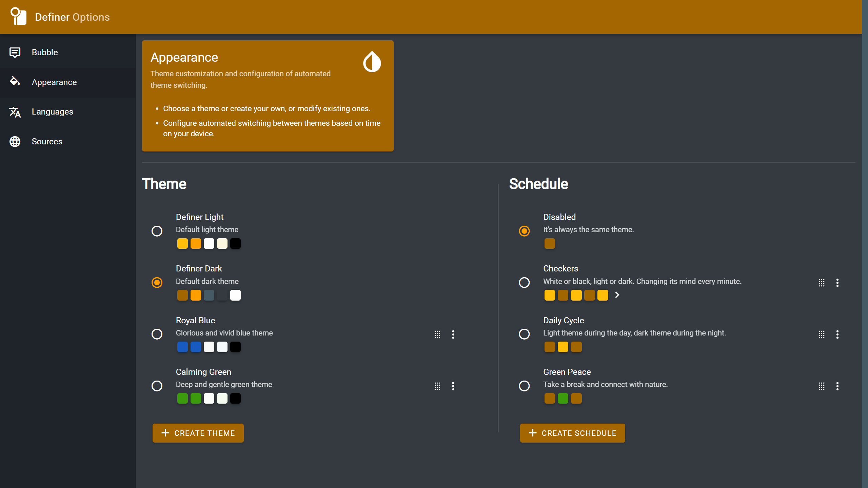Click the Definer logo icon

pos(18,16)
